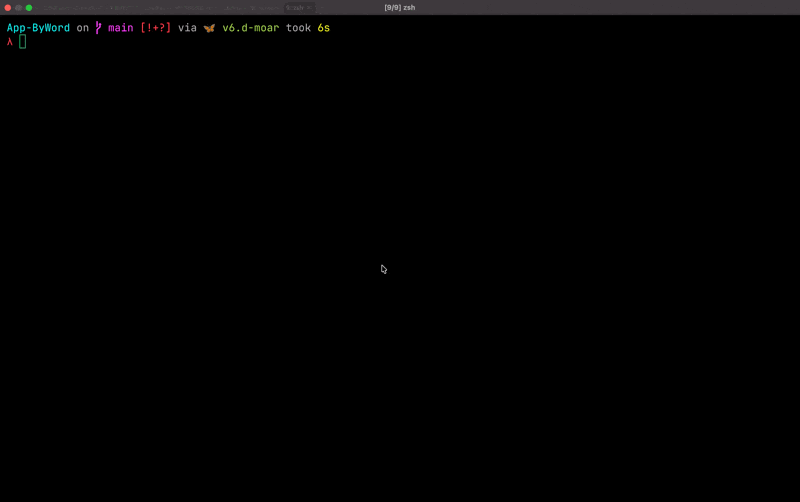Screen dimensions: 800x502
Task: Click the App-ByWord directory name
Action: pyautogui.click(x=38, y=28)
